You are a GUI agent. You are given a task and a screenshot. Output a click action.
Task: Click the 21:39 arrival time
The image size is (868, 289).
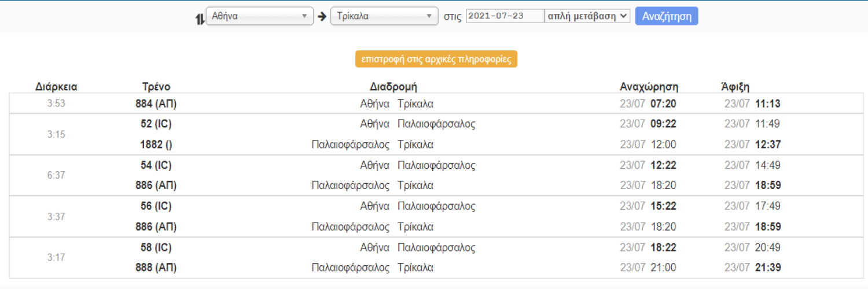click(768, 268)
